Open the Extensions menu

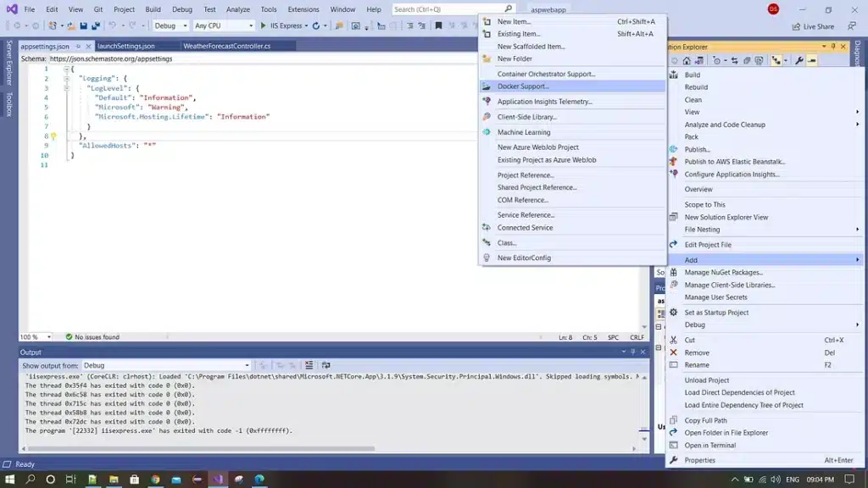303,9
